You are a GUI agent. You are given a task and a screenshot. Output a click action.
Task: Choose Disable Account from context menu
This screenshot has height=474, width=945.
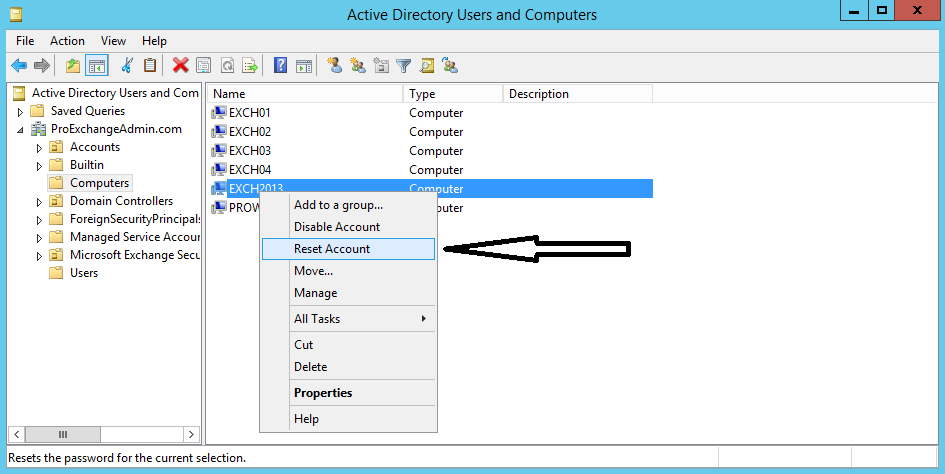click(x=337, y=227)
